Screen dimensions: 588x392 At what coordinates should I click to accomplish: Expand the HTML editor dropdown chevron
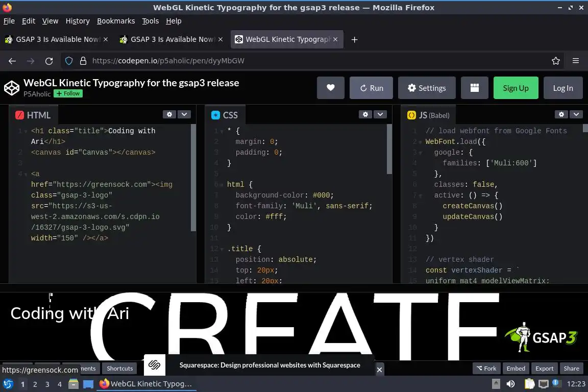pos(184,114)
